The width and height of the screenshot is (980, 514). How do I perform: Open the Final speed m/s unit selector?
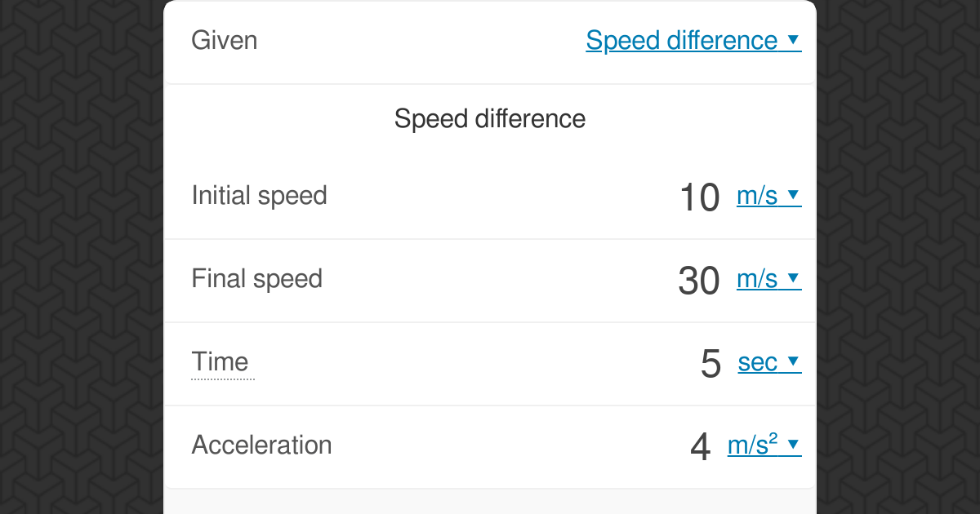pos(757,279)
